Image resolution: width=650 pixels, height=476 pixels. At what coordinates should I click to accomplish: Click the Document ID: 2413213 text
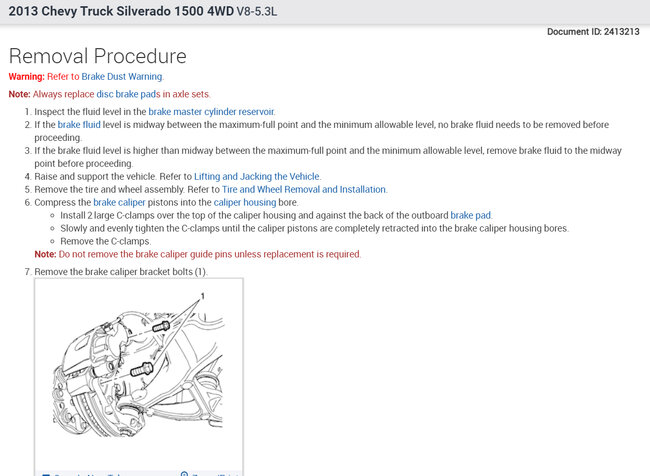point(593,32)
